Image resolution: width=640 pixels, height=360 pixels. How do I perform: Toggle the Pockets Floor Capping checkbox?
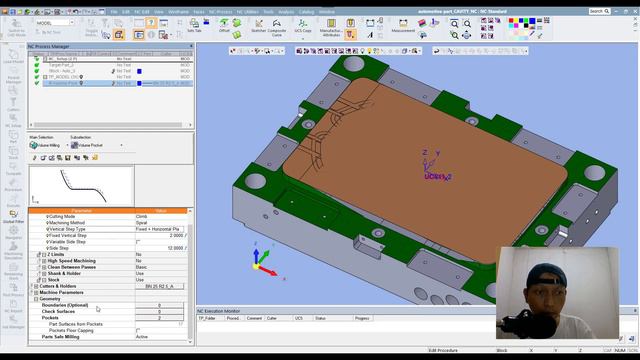[x=138, y=330]
